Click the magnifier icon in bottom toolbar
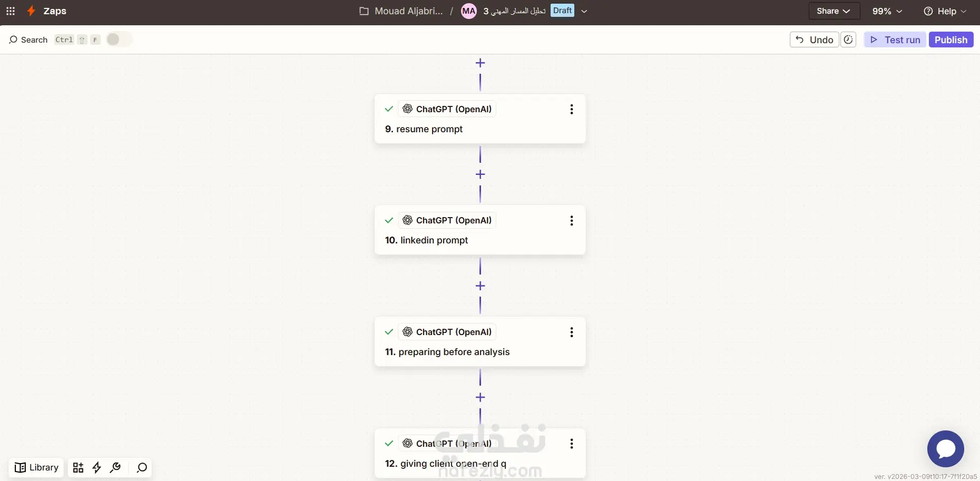980x481 pixels. 142,468
